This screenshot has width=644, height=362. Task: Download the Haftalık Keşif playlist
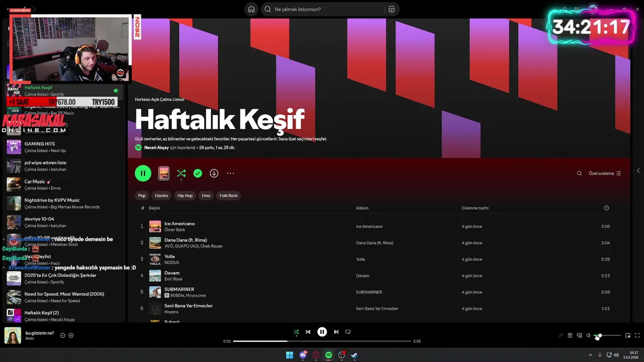coord(214,173)
